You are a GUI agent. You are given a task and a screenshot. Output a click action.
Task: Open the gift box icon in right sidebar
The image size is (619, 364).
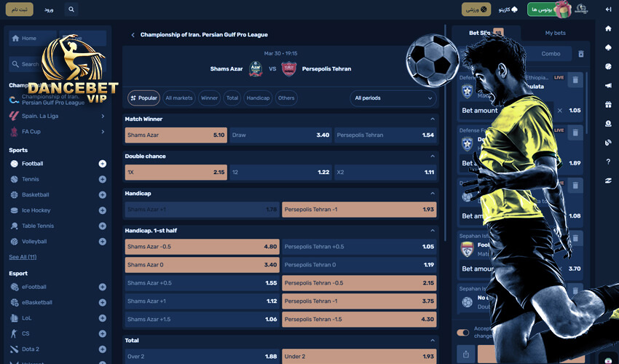[608, 105]
